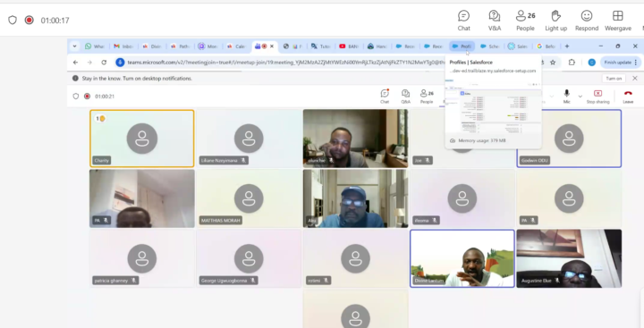Open the browser profile avatar
644x328 pixels.
coord(591,63)
